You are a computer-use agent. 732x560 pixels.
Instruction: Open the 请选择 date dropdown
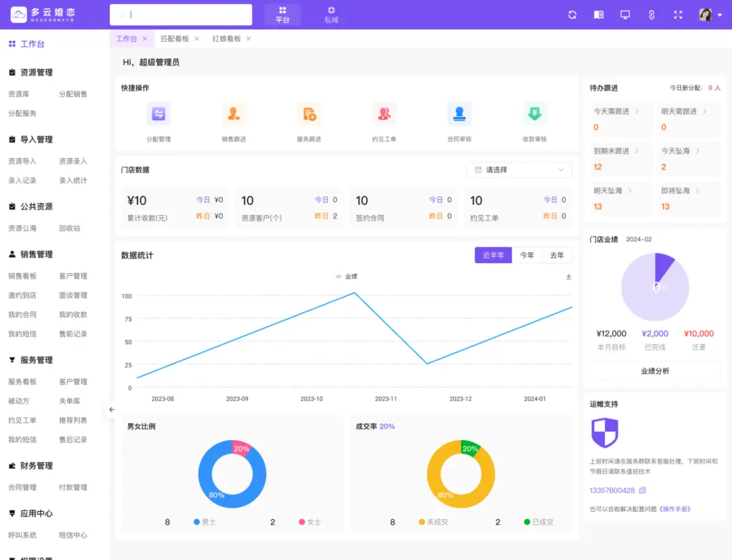519,169
